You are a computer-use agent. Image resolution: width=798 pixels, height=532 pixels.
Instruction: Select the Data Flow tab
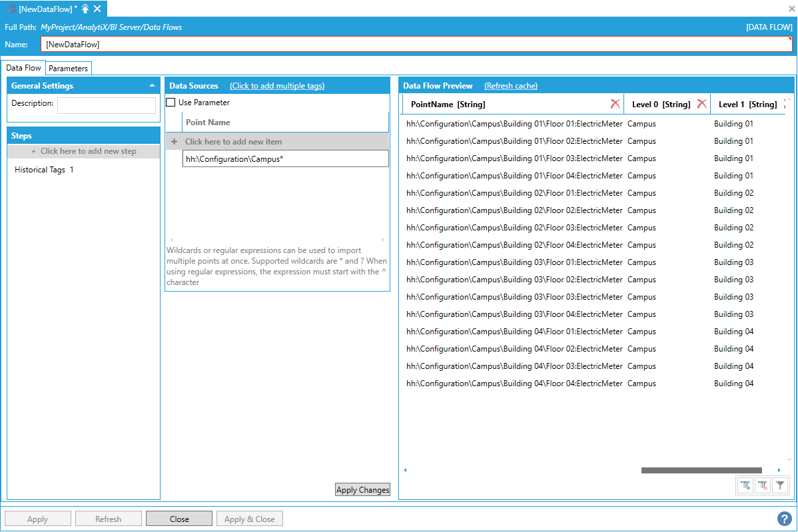(24, 68)
